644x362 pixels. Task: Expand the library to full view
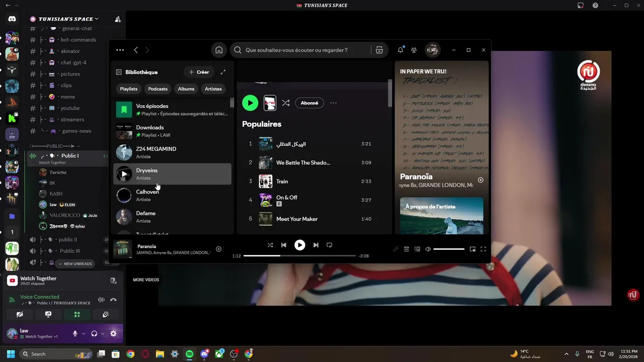223,72
